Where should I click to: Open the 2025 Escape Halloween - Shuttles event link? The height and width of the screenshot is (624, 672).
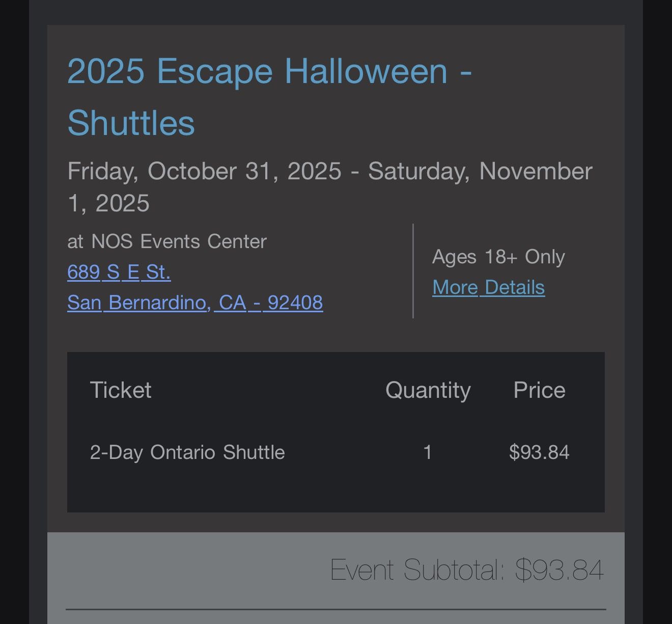click(x=270, y=71)
